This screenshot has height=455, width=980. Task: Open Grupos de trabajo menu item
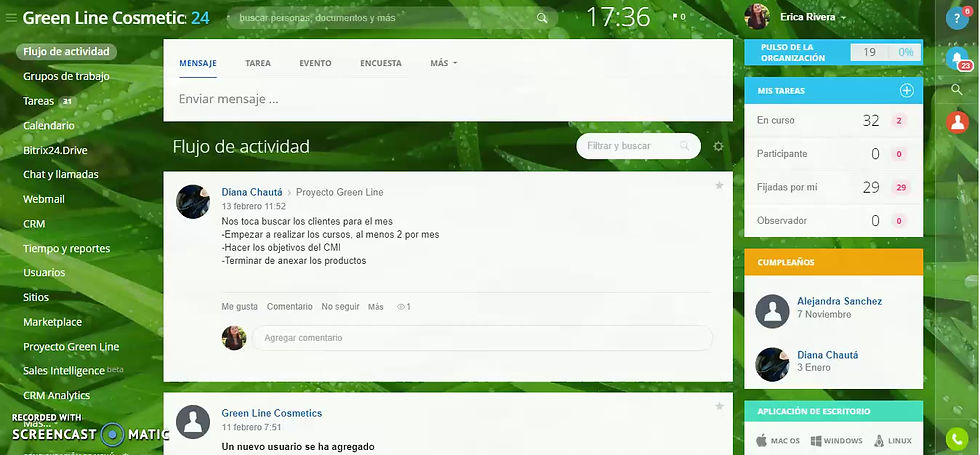pyautogui.click(x=66, y=76)
